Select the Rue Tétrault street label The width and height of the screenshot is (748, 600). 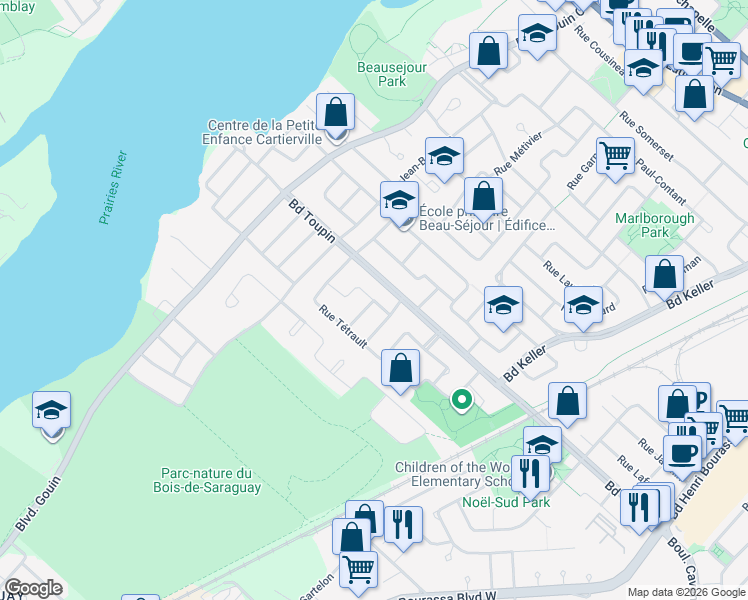tap(343, 327)
